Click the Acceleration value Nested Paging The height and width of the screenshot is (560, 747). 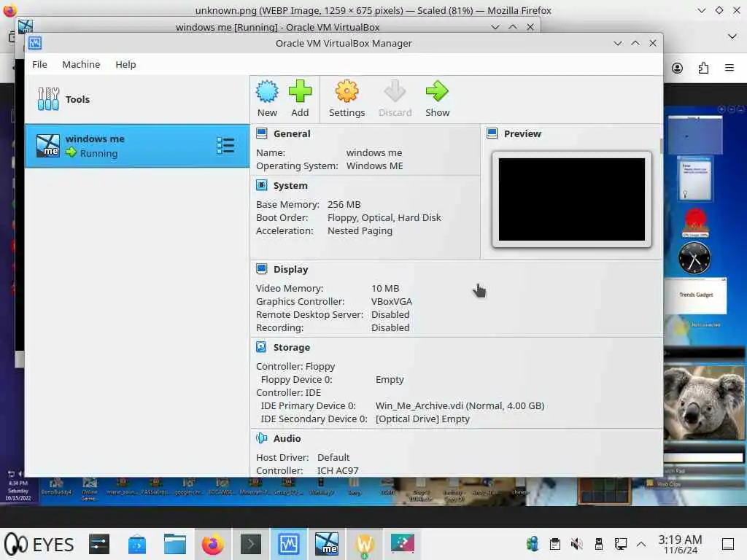(x=360, y=231)
